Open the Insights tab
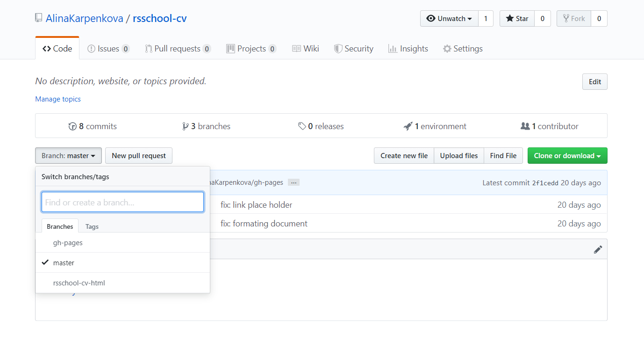 coord(408,48)
